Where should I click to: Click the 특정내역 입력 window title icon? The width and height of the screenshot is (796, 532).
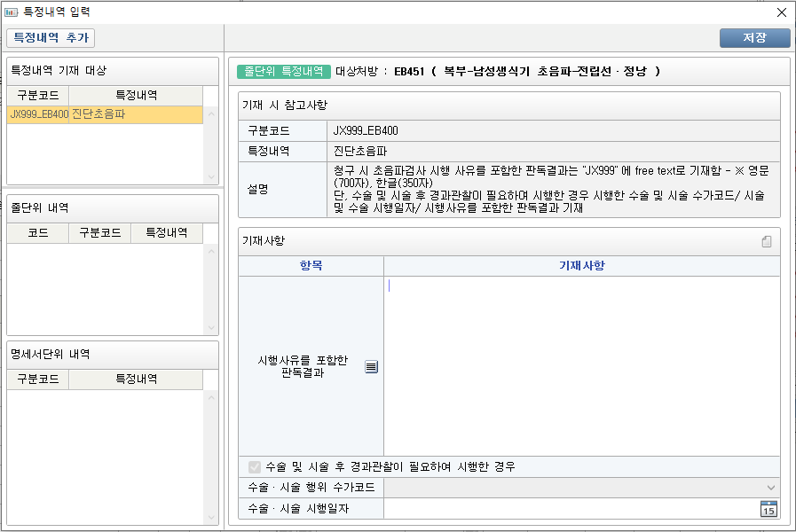coord(12,12)
